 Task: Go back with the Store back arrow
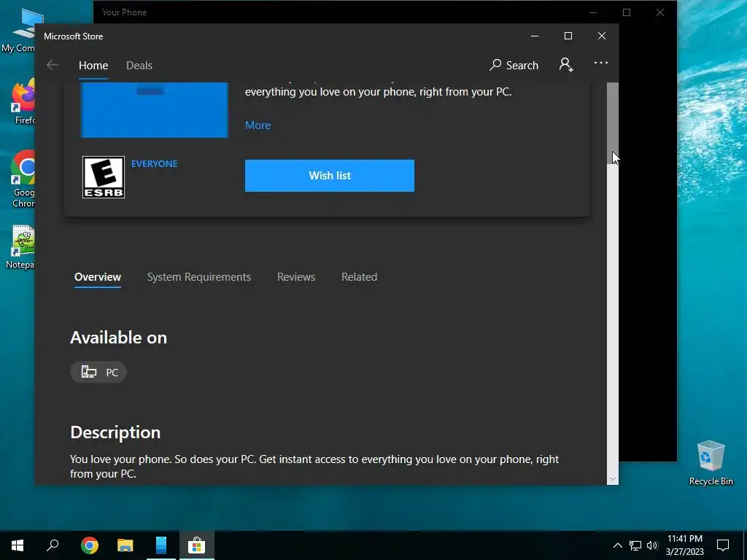click(53, 65)
